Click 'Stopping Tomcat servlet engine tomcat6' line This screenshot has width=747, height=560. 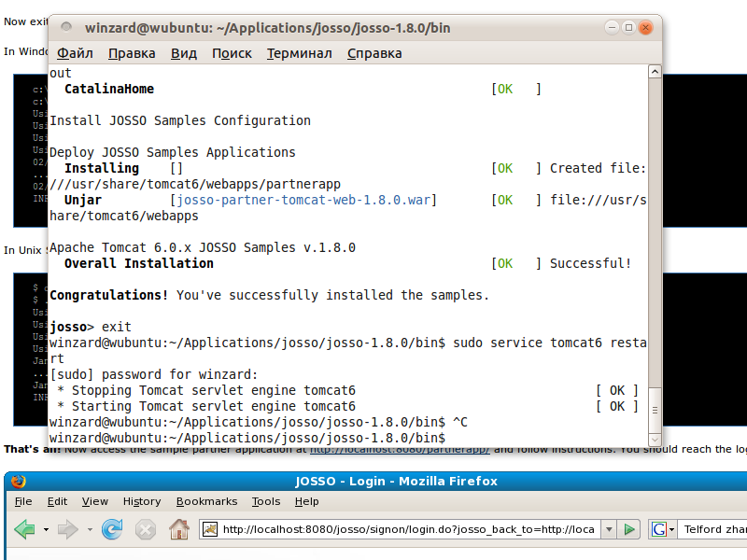pyautogui.click(x=206, y=390)
